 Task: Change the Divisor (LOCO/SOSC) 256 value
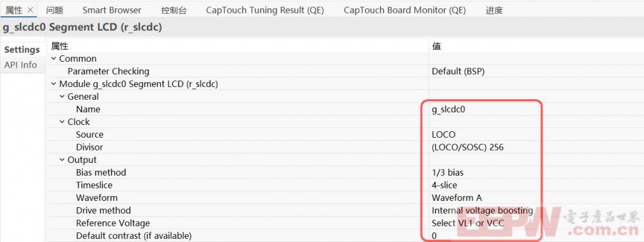(536, 147)
